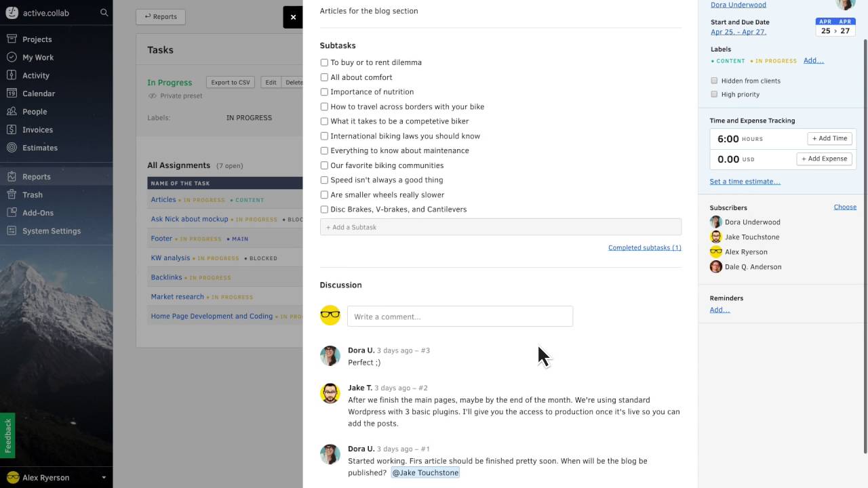Check the 'All about comfort' subtask

click(324, 77)
